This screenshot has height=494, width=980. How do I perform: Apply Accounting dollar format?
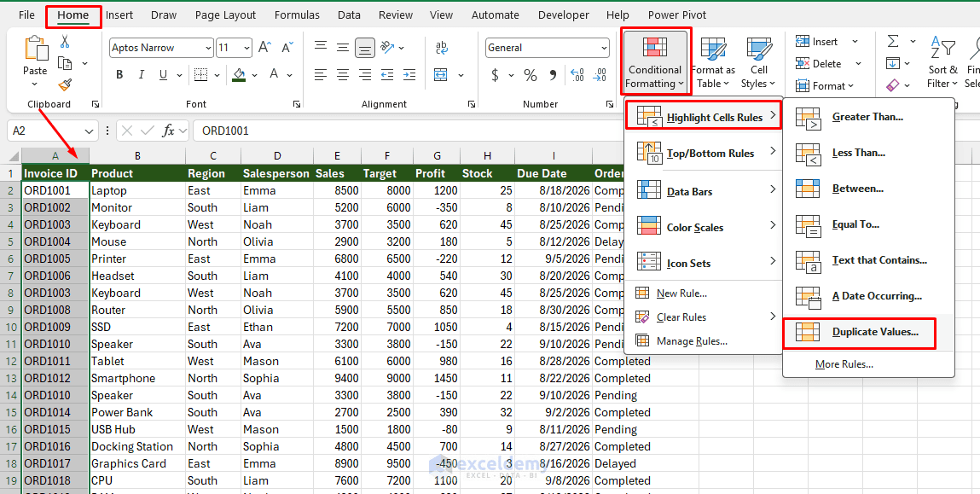pos(495,76)
